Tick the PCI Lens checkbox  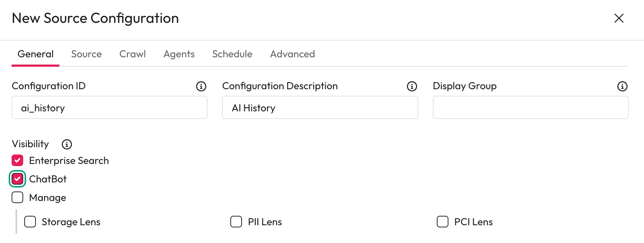click(x=442, y=222)
